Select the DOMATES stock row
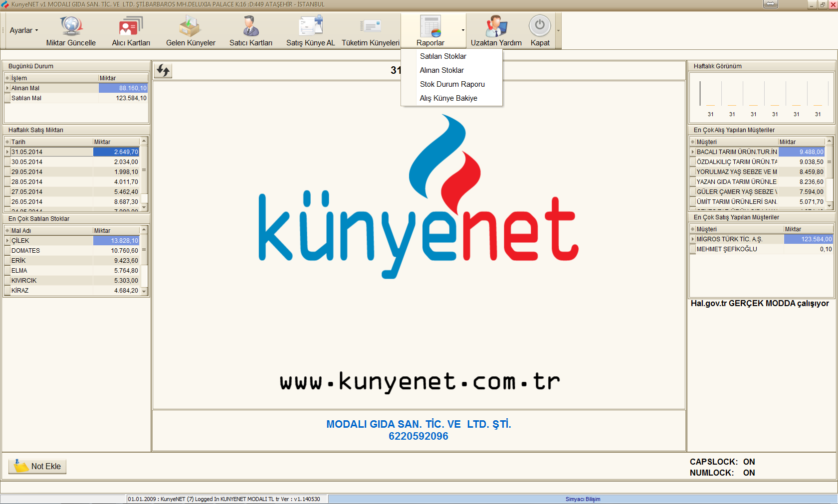Viewport: 838px width, 504px height. (x=72, y=251)
